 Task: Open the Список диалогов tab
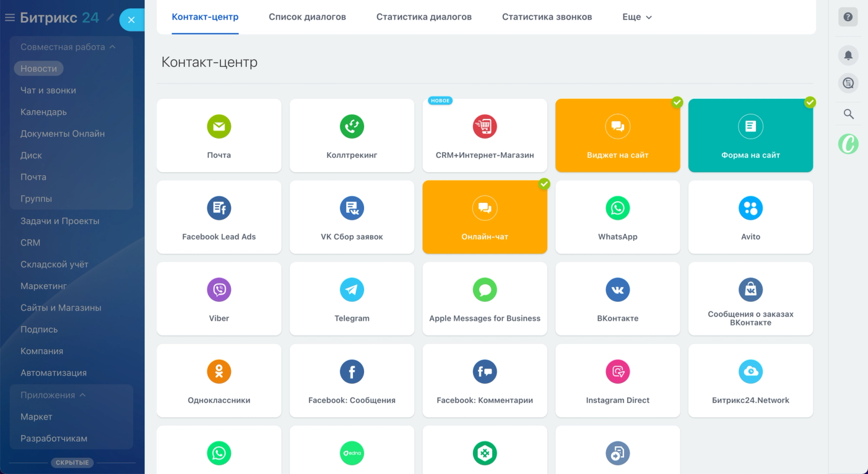307,17
